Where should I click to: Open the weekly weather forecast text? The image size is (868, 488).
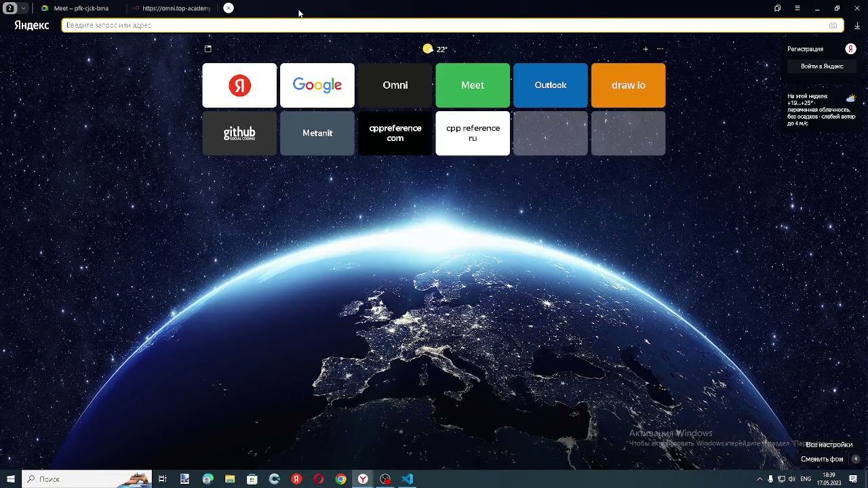pyautogui.click(x=821, y=110)
